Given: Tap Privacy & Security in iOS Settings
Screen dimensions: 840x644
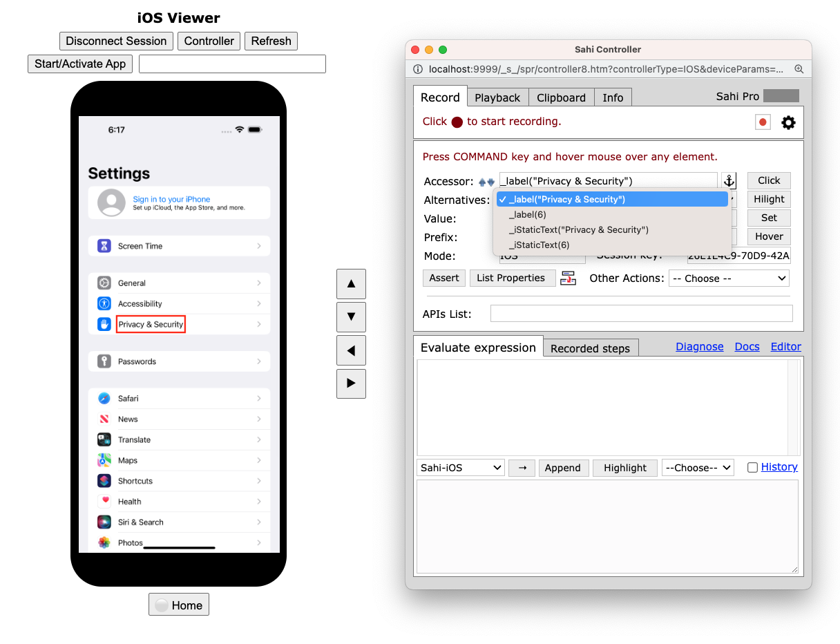Looking at the screenshot, I should (151, 324).
